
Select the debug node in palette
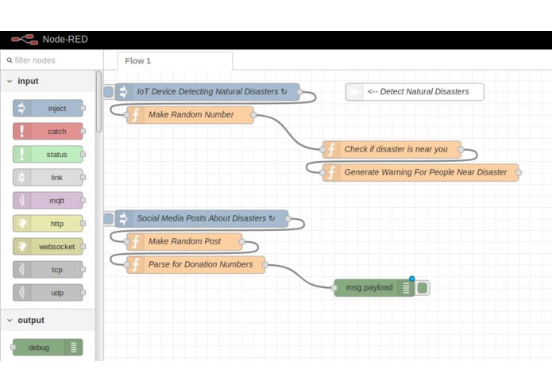48,348
